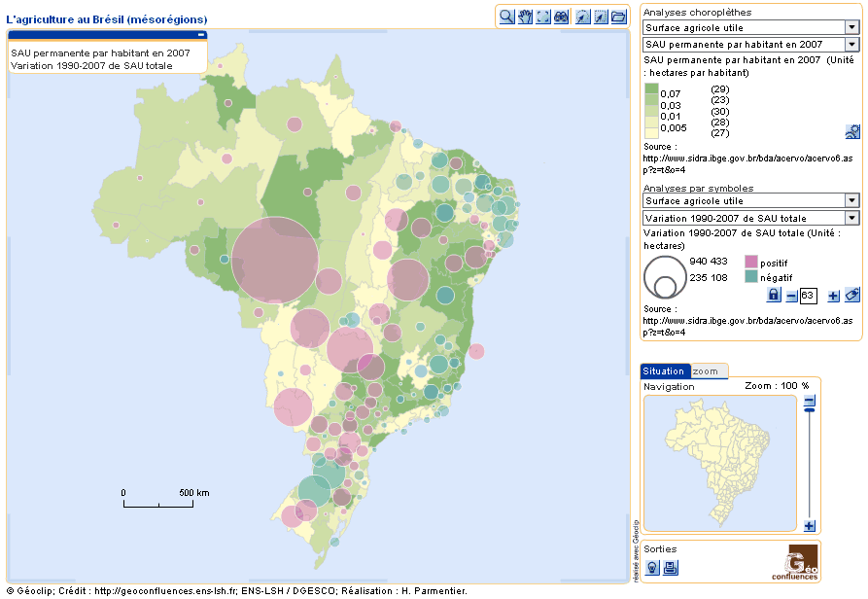Screen dimensions: 868x599
Task: Click the print icon in the Sorties panel
Action: [x=670, y=566]
